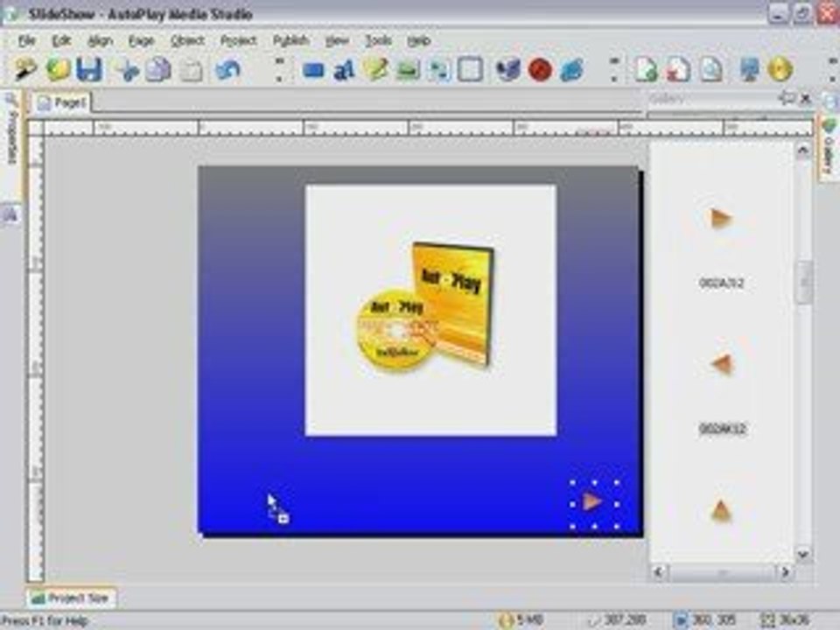This screenshot has height=630, width=840.
Task: Select the empty rectangle object tool
Action: (x=470, y=70)
